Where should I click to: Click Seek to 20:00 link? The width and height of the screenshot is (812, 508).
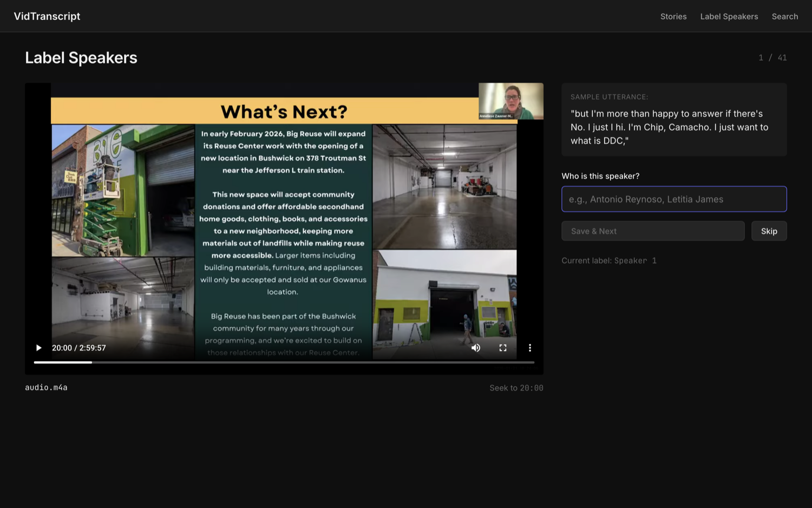click(x=516, y=388)
